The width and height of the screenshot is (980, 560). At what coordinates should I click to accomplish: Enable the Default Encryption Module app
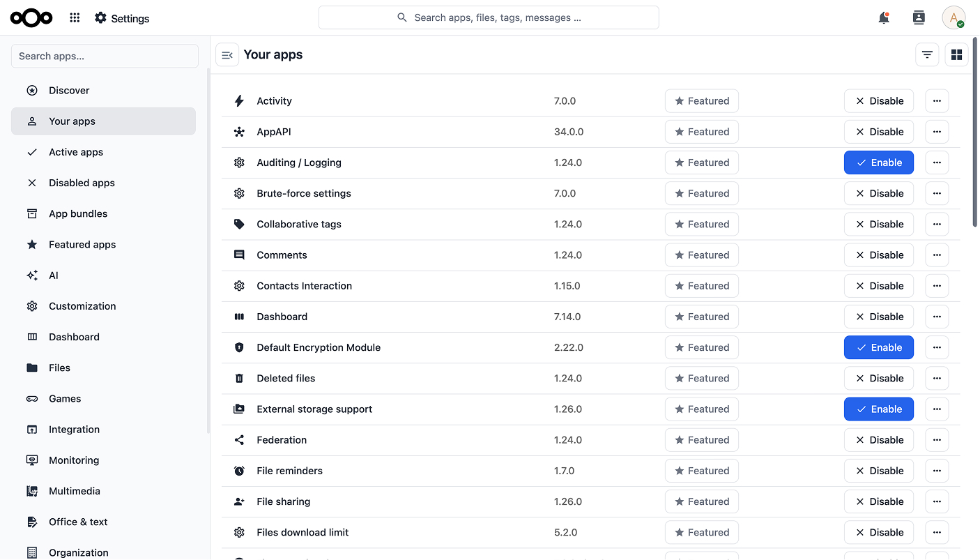click(x=879, y=347)
